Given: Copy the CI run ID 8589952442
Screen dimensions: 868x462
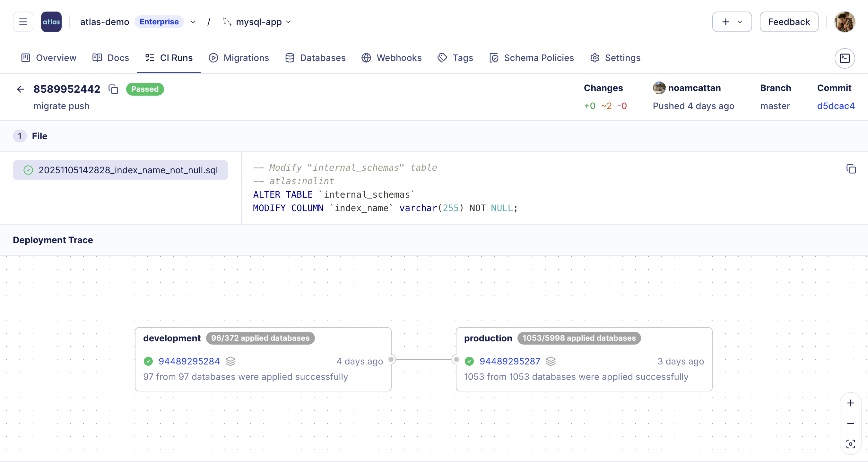Looking at the screenshot, I should (x=113, y=89).
